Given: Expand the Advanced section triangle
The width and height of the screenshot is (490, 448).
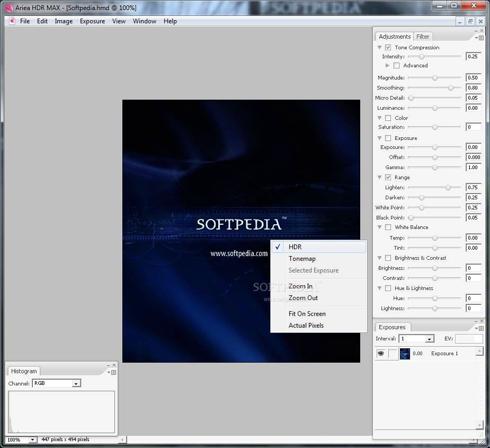Looking at the screenshot, I should tap(388, 65).
